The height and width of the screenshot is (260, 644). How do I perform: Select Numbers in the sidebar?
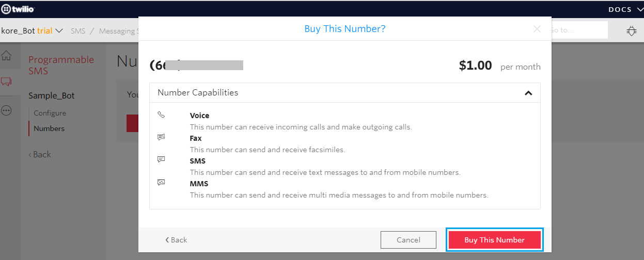pos(49,128)
